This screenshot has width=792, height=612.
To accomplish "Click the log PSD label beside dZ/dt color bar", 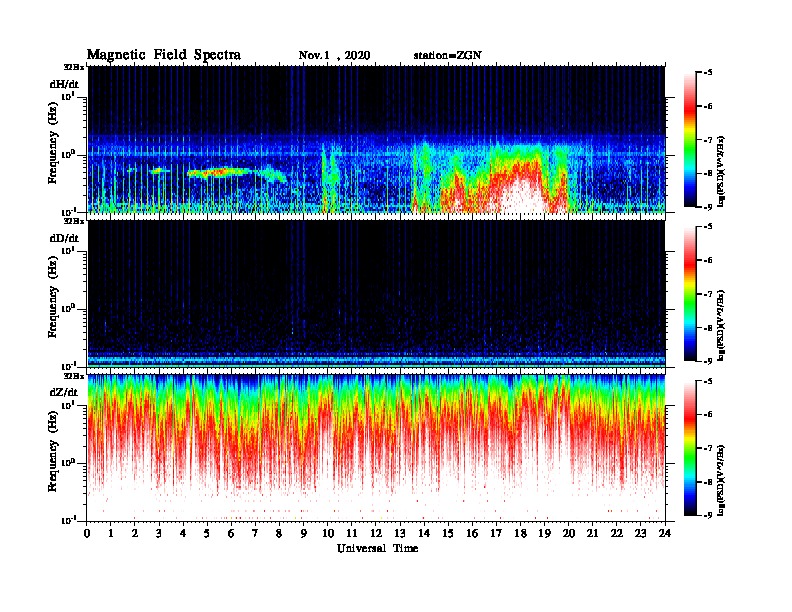I will click(x=721, y=480).
